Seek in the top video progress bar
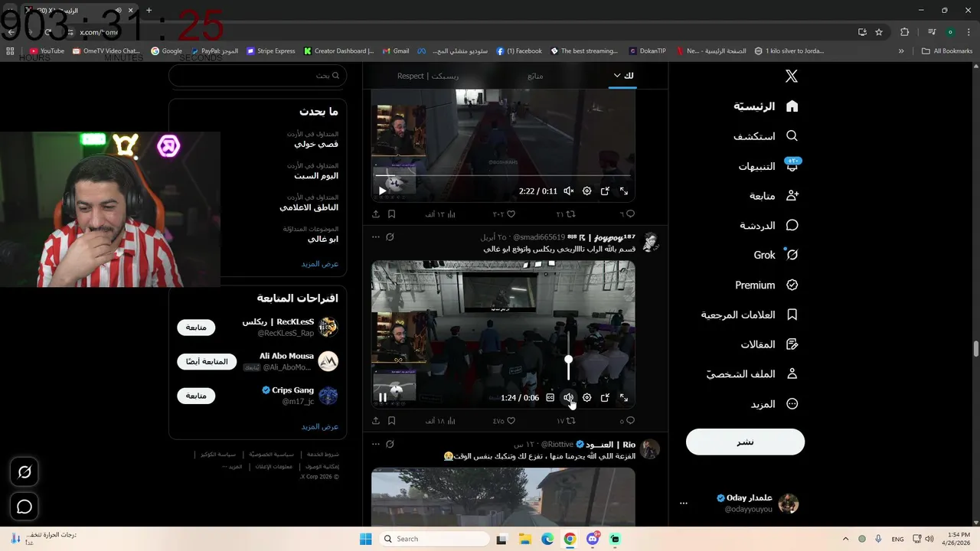 click(503, 175)
